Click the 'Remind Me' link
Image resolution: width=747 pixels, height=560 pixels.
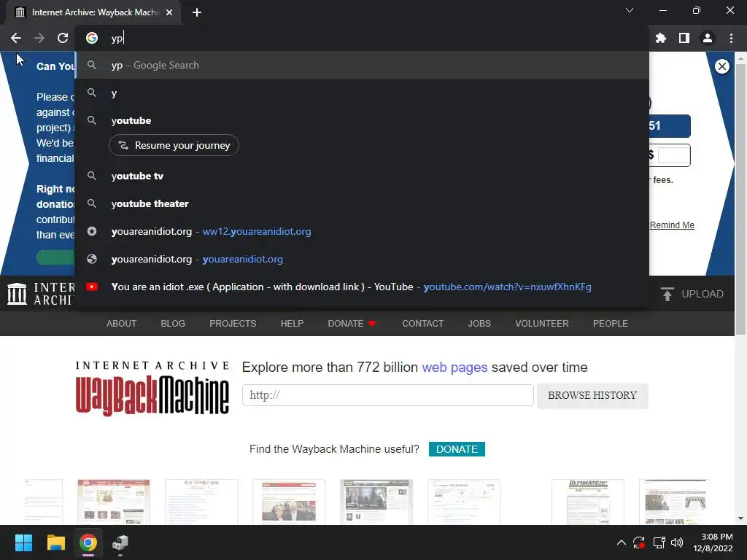(x=672, y=225)
